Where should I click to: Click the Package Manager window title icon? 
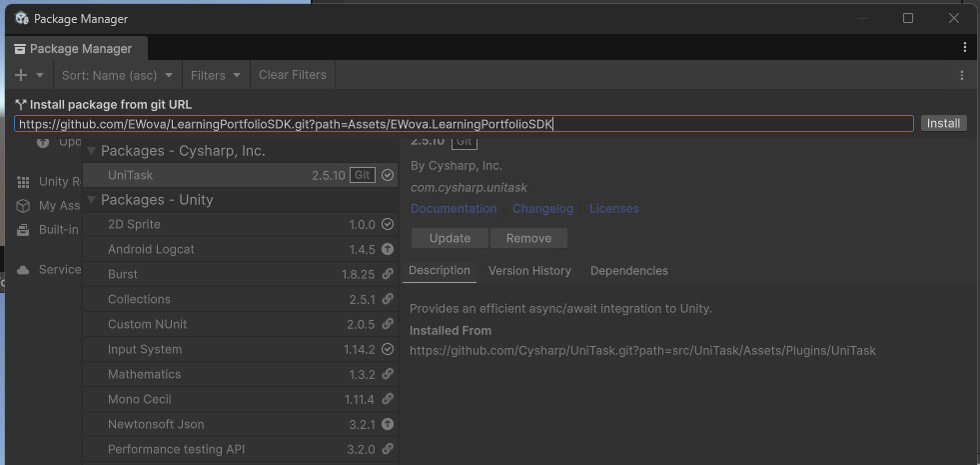coord(22,19)
